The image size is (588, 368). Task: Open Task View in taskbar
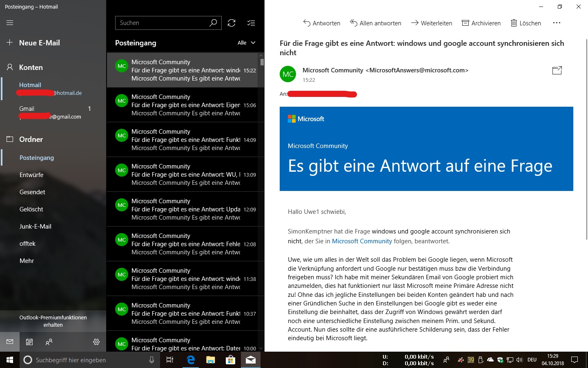(x=170, y=360)
